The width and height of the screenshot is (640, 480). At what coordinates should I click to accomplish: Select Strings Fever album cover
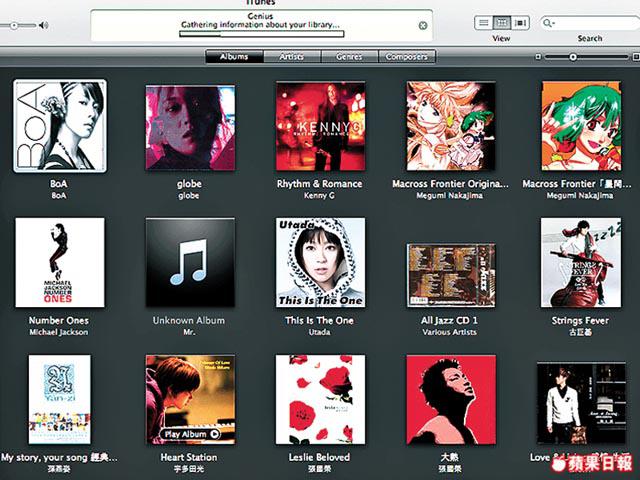[x=581, y=262]
